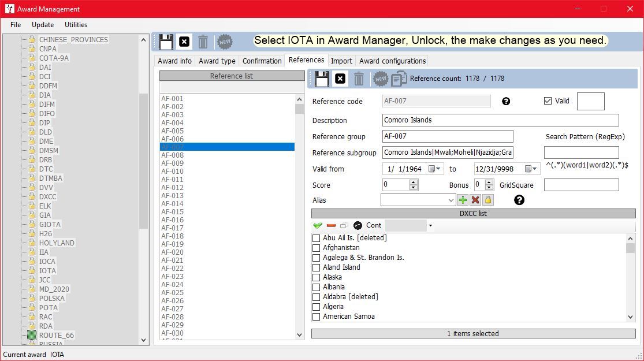This screenshot has height=361, width=644.
Task: Toggle the Valid checkbox
Action: (x=548, y=101)
